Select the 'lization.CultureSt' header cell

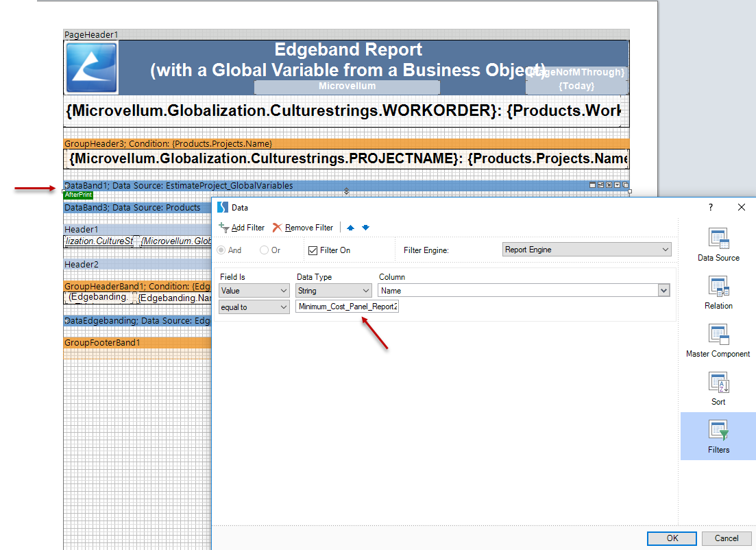99,241
